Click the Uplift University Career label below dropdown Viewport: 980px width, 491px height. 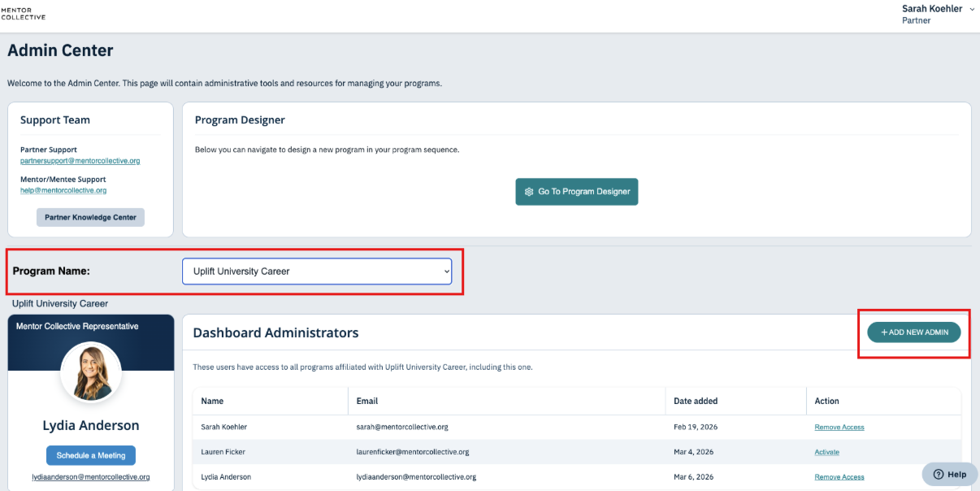pyautogui.click(x=60, y=303)
